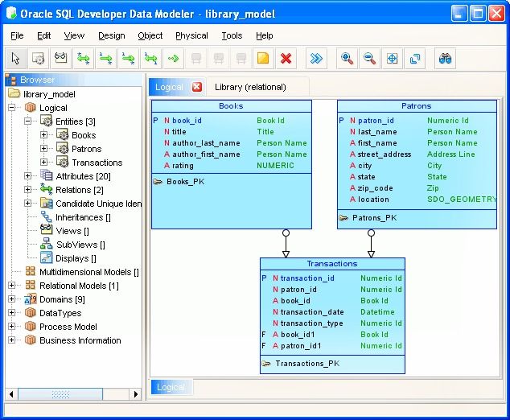Select the arrow pointer tool in toolbar
510x420 pixels.
click(15, 58)
